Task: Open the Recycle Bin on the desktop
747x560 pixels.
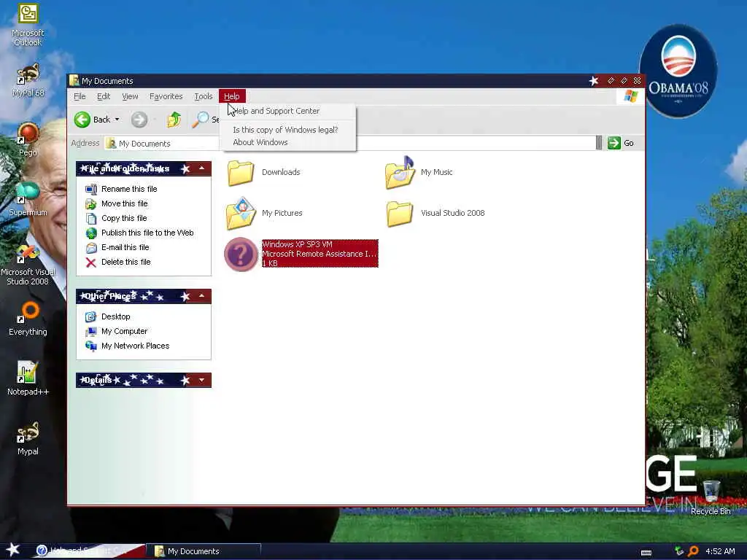Action: tap(711, 497)
